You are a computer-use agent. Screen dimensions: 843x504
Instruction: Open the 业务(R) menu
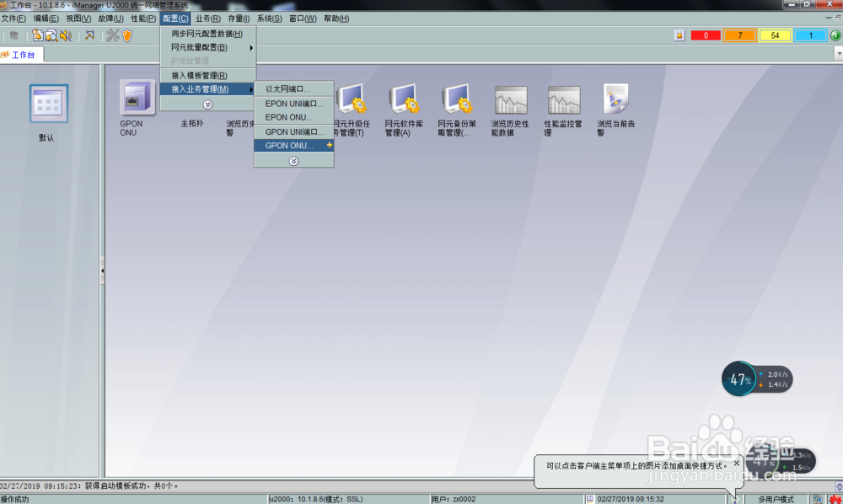208,19
